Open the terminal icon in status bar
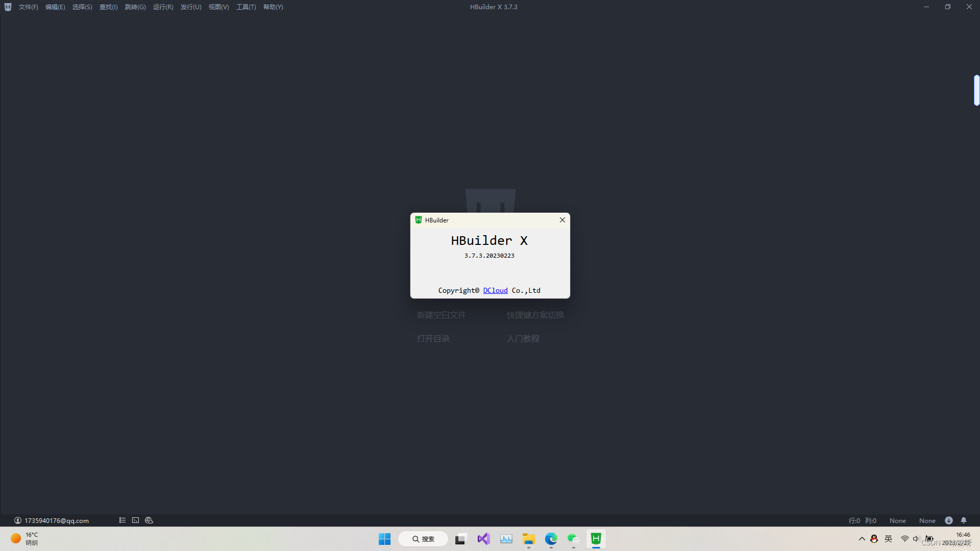The width and height of the screenshot is (980, 551). 135,520
